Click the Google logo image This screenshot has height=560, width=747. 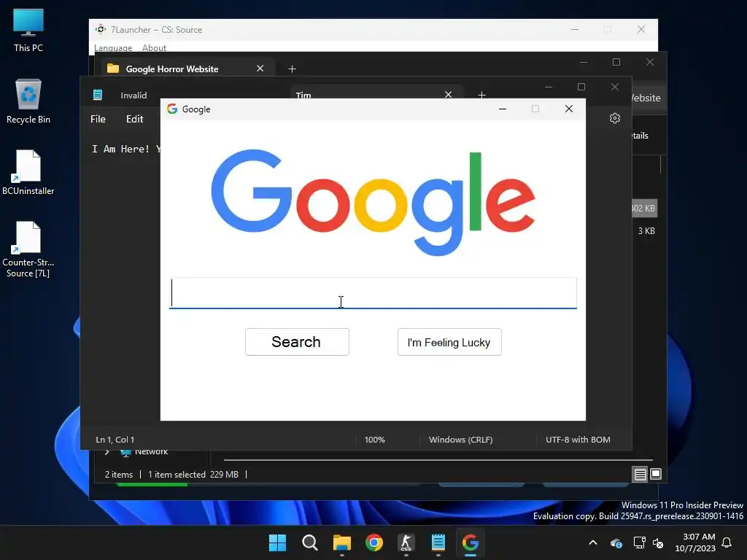(x=373, y=203)
